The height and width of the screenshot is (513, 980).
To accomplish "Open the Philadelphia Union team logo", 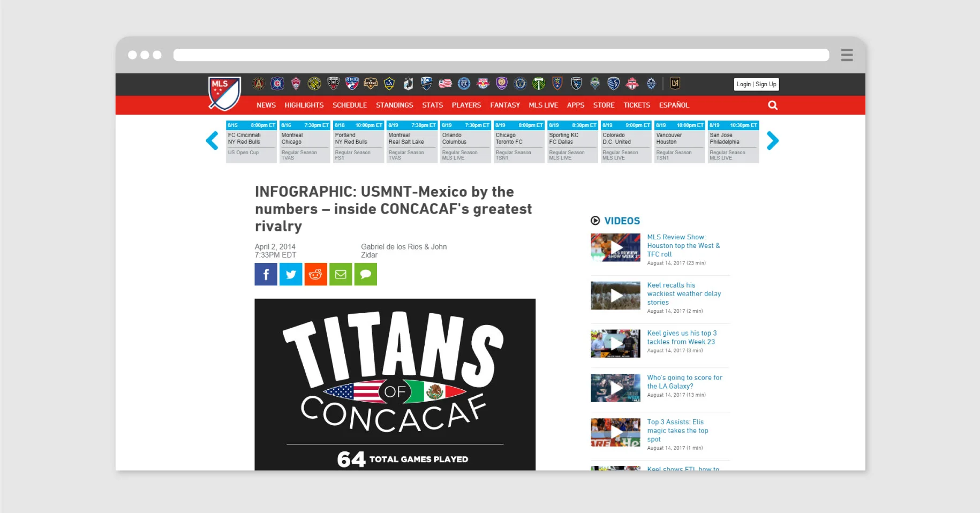I will 520,84.
